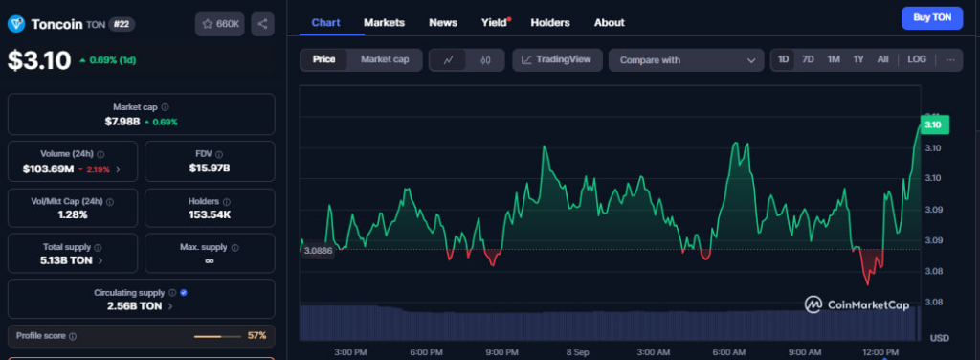Expand Total supply details chevron
Screen dimensions: 980x360
100,260
